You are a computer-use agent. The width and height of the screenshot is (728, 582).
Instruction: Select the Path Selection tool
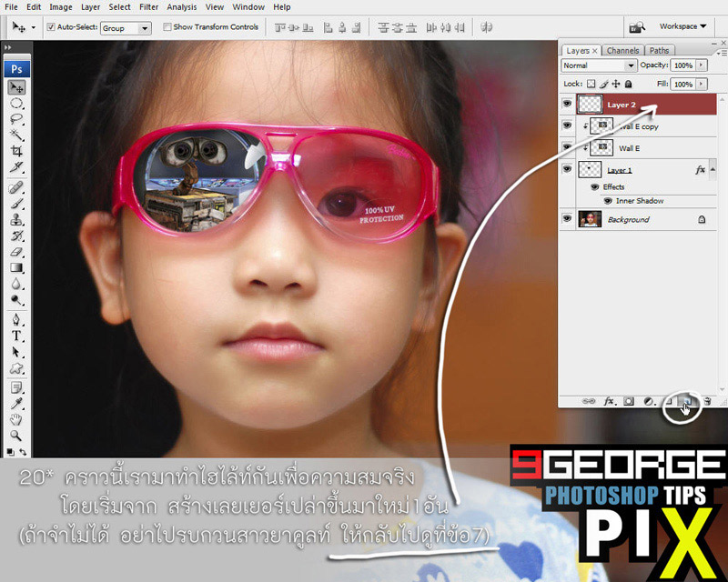click(16, 352)
